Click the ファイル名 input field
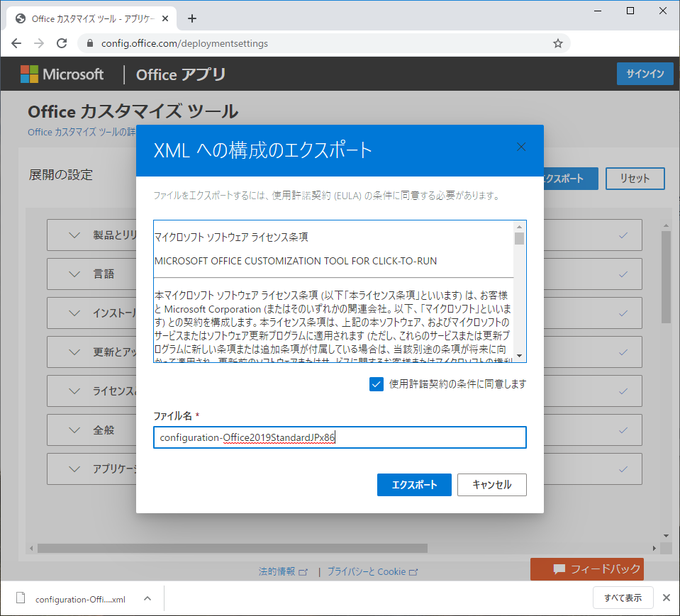 pos(340,437)
